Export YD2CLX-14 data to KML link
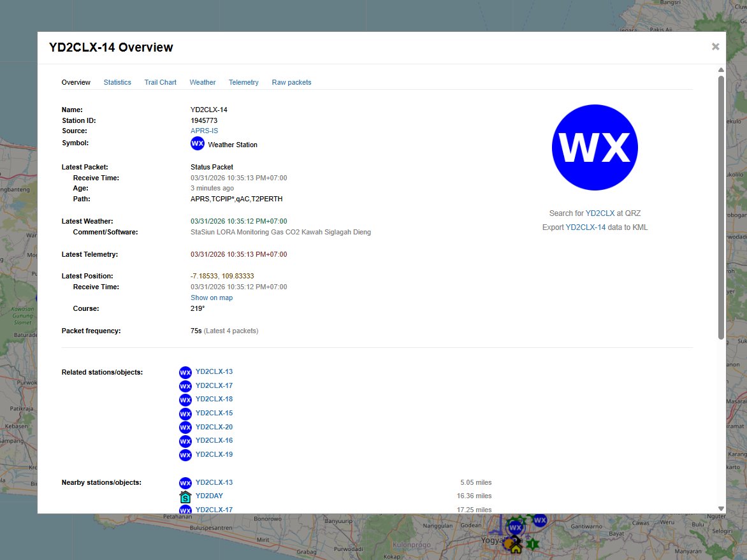This screenshot has height=560, width=747. (585, 227)
